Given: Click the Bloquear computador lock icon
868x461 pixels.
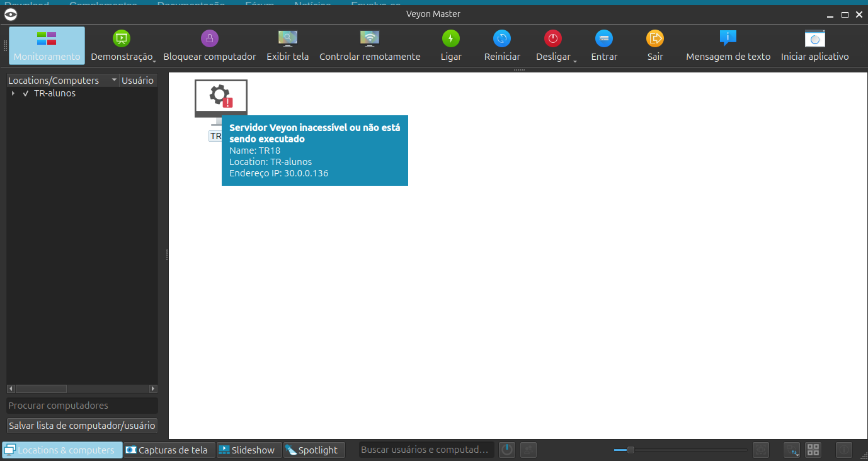Looking at the screenshot, I should pos(210,39).
